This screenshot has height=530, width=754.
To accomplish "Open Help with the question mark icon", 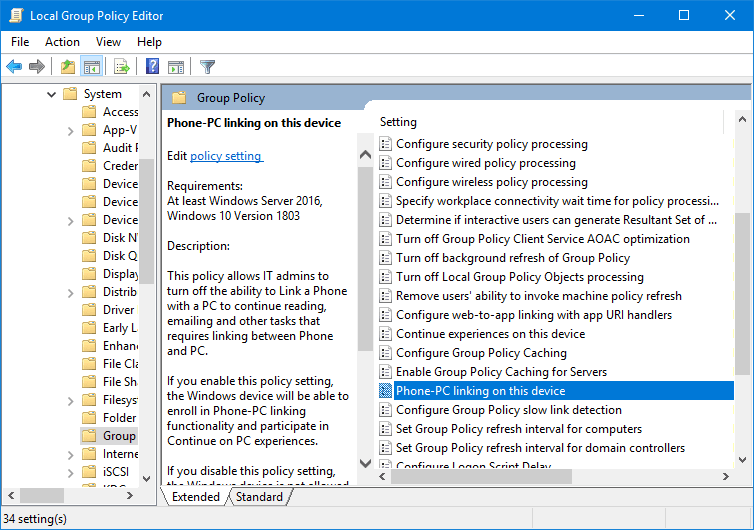I will (152, 66).
